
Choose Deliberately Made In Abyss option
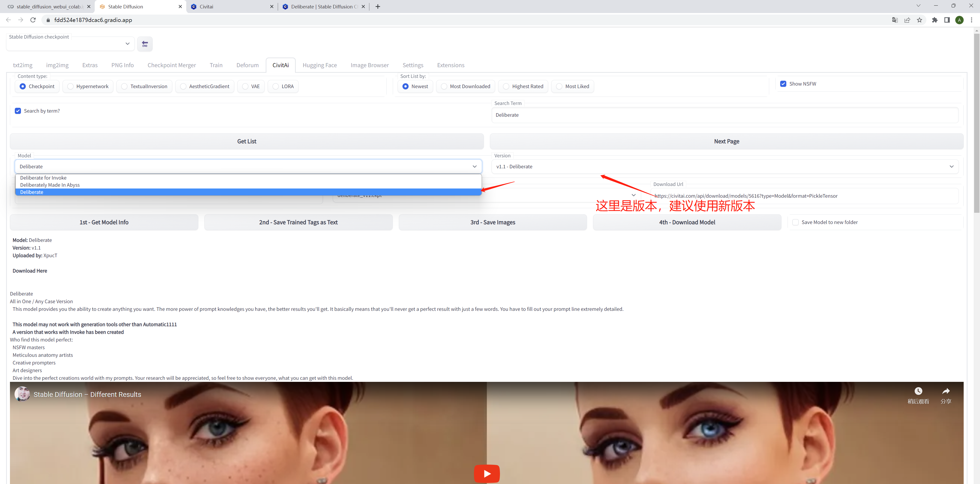(x=248, y=185)
